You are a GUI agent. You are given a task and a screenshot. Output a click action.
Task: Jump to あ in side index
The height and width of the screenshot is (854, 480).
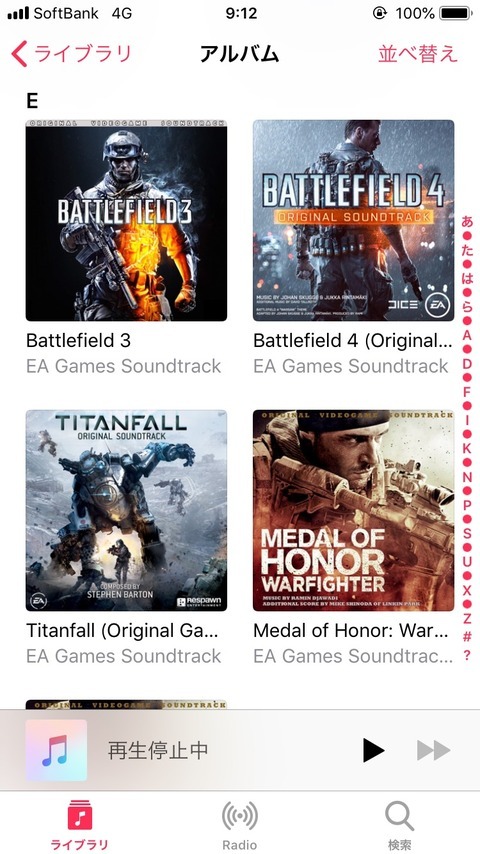[467, 222]
